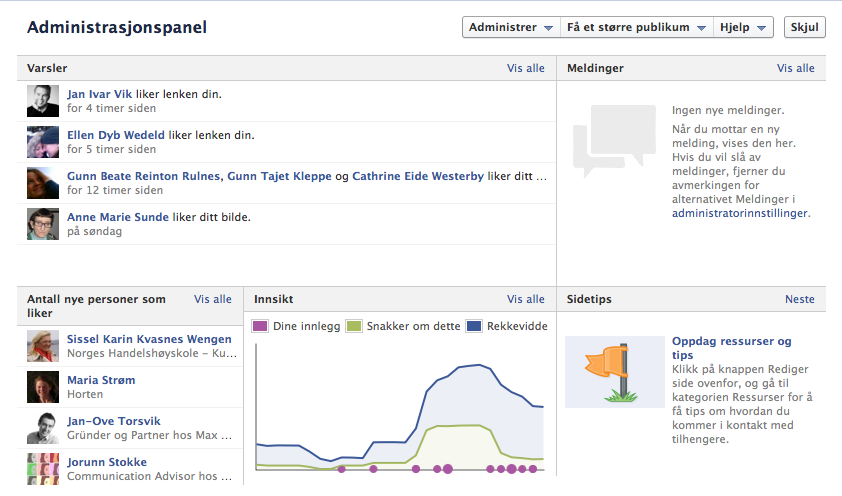The width and height of the screenshot is (842, 496).
Task: Click Neste in the Sidetips panel
Action: pos(800,299)
